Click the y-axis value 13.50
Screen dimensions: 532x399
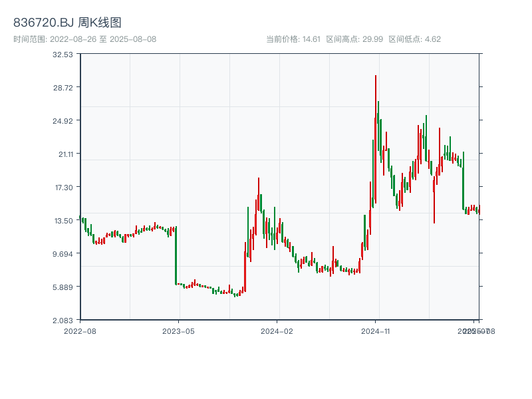64,221
